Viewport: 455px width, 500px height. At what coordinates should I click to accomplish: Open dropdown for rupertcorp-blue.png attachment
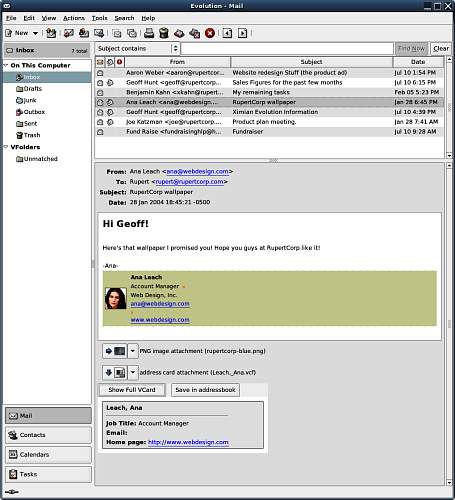(x=133, y=351)
